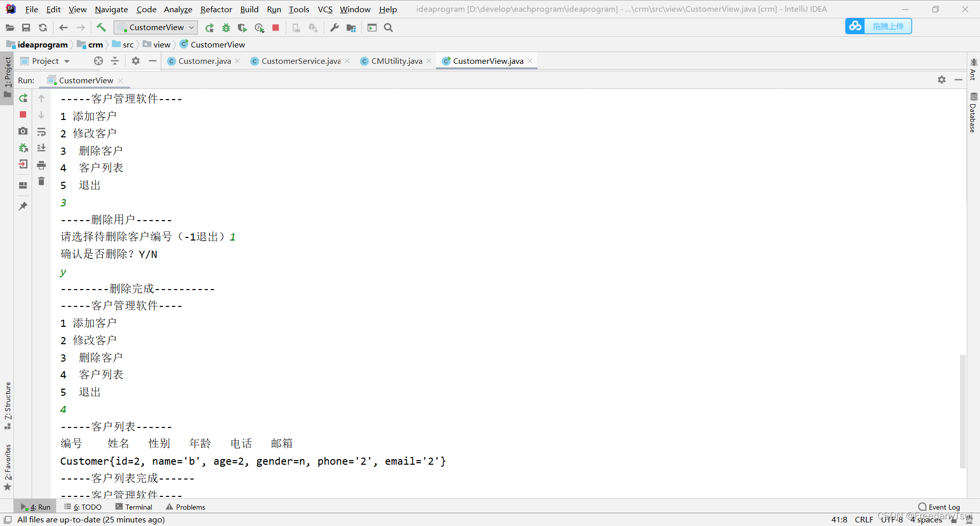Stop the program in the Run panel
The height and width of the screenshot is (526, 980).
[x=23, y=114]
